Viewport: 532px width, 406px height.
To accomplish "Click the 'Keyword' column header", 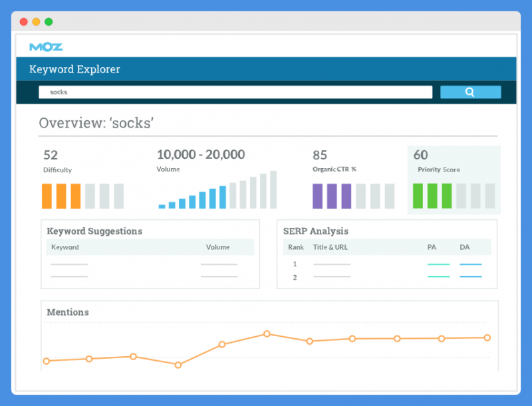I will (x=65, y=247).
